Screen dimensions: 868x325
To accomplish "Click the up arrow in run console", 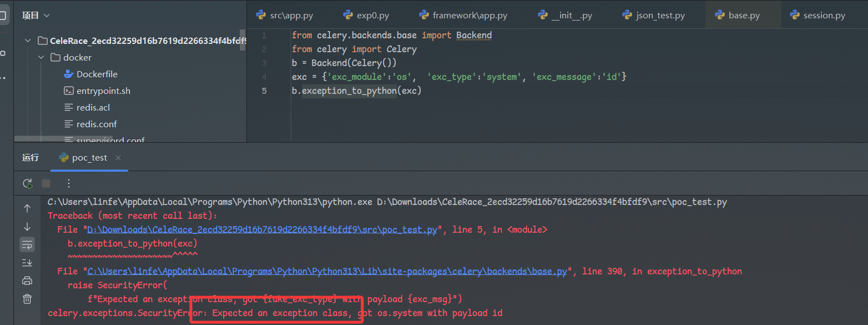I will pyautogui.click(x=27, y=208).
